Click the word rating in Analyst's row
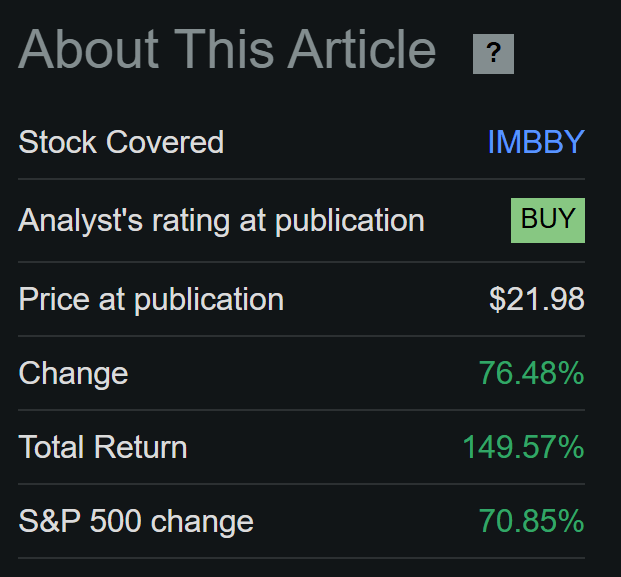Viewport: 621px width, 577px height. pos(191,222)
